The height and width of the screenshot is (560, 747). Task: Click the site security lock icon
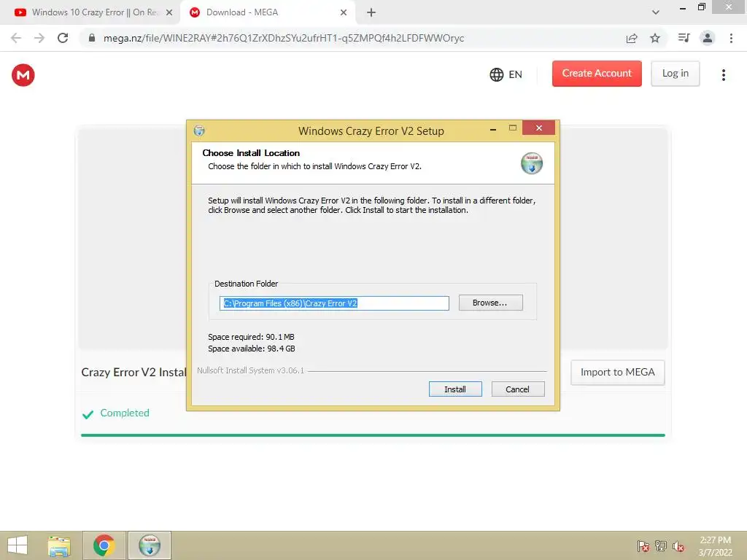coord(92,38)
